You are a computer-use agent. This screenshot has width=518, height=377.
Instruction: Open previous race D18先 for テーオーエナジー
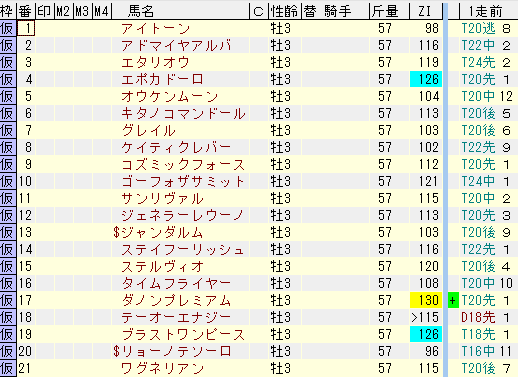click(478, 318)
